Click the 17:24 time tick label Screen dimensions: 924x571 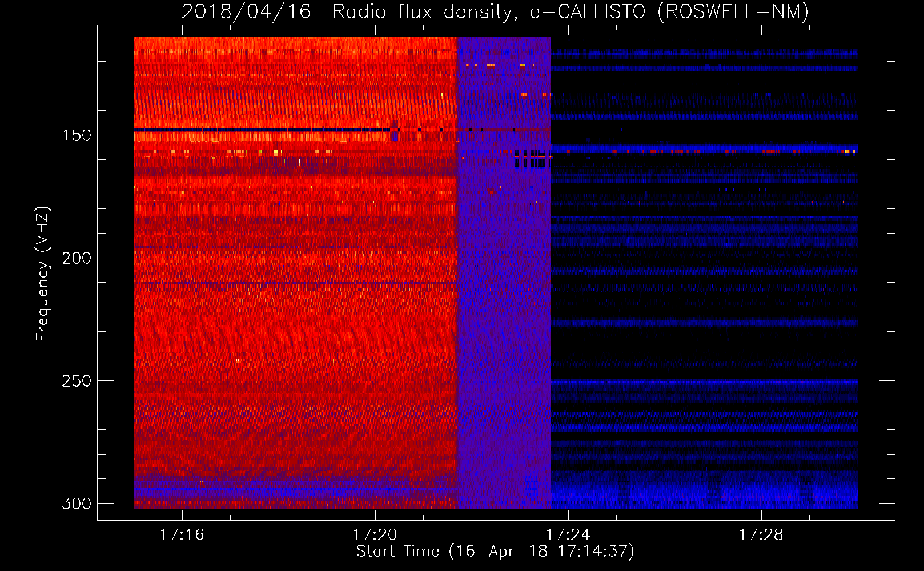point(568,535)
